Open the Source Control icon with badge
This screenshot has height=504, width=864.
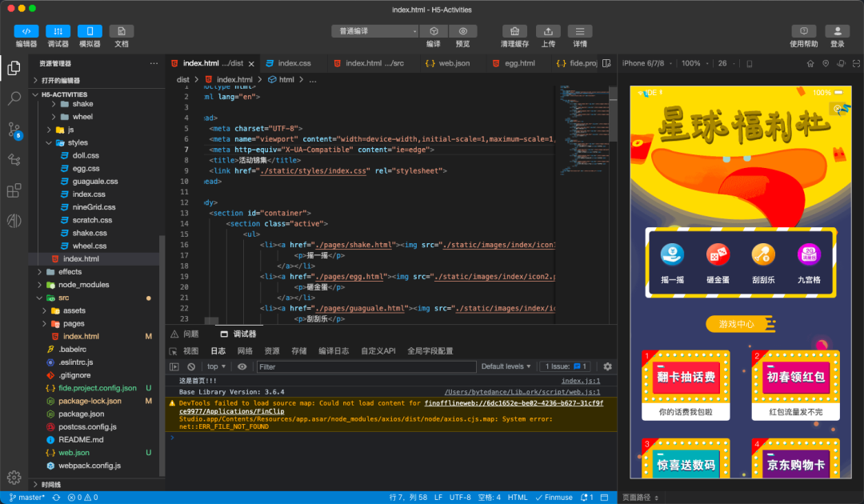(15, 130)
